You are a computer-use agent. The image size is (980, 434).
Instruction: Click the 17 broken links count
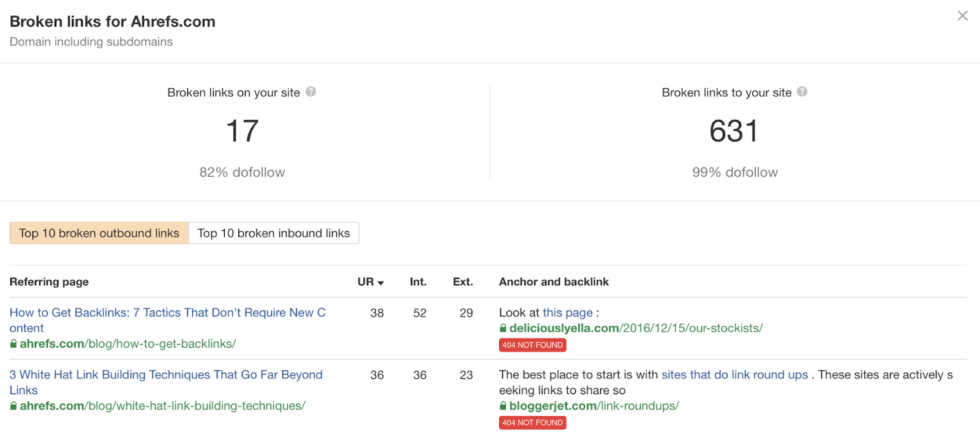click(x=243, y=131)
